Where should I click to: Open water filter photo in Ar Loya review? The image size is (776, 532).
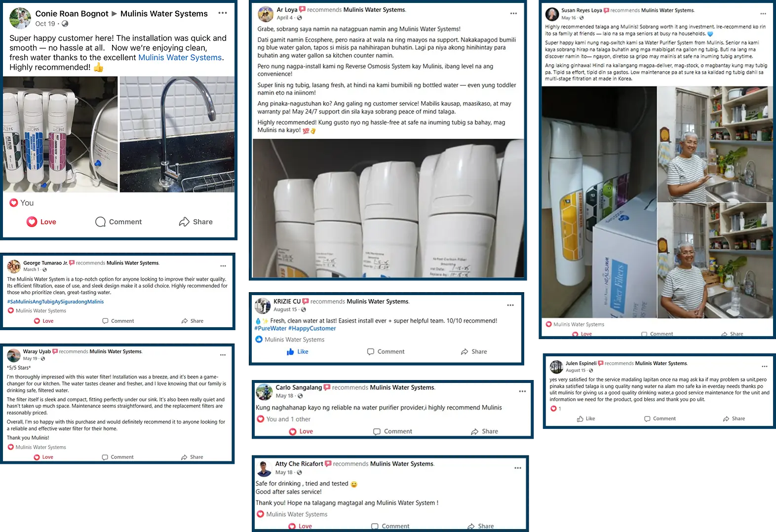coord(388,208)
